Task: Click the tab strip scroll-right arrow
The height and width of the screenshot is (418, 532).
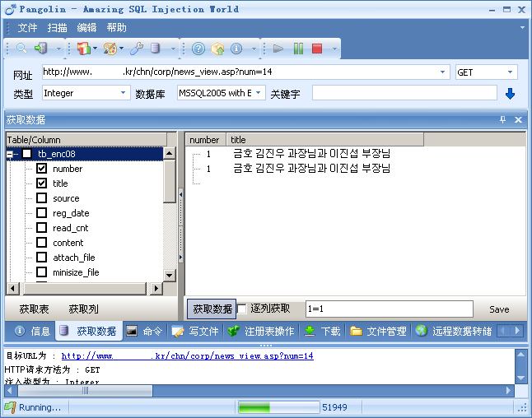Action: pos(517,331)
